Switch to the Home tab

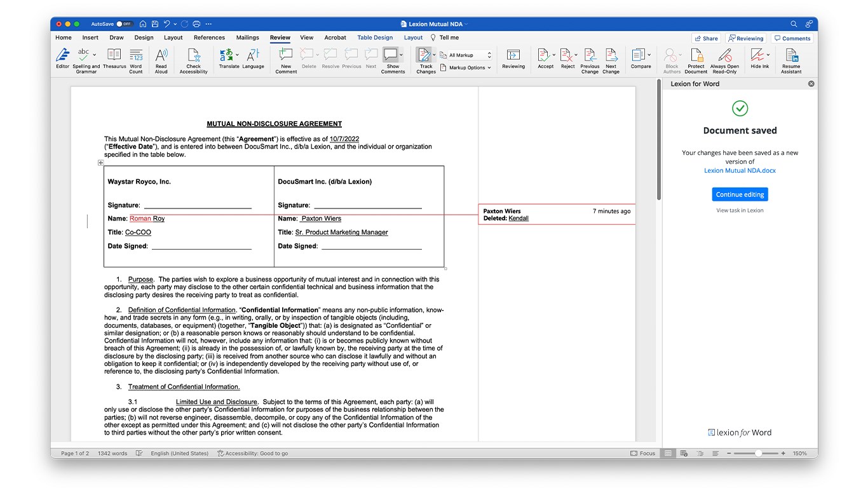point(64,37)
